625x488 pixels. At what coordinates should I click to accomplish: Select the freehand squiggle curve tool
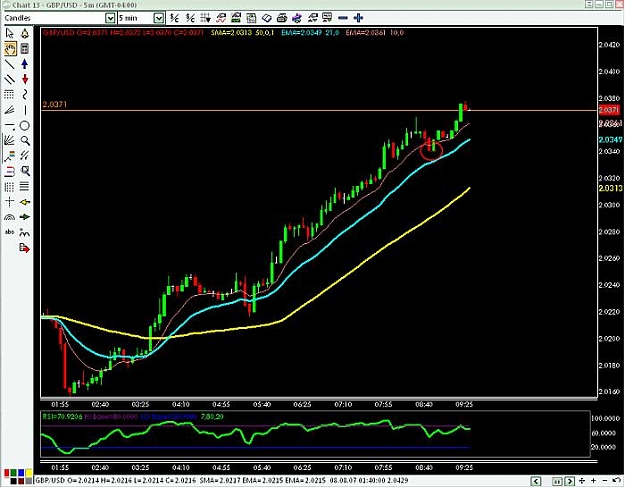click(25, 94)
